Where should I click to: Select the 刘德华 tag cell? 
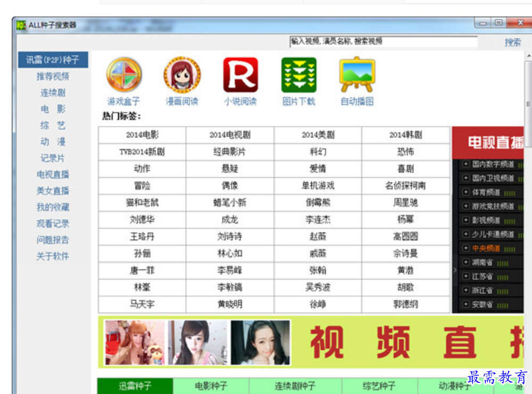click(x=142, y=220)
